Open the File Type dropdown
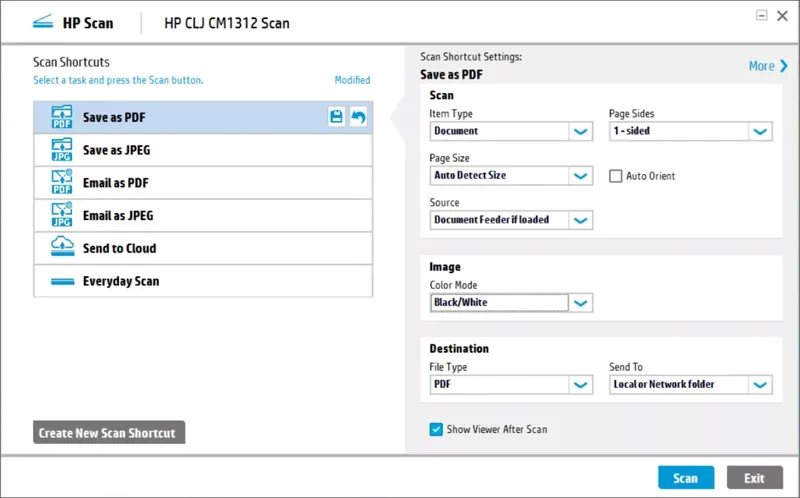 580,385
